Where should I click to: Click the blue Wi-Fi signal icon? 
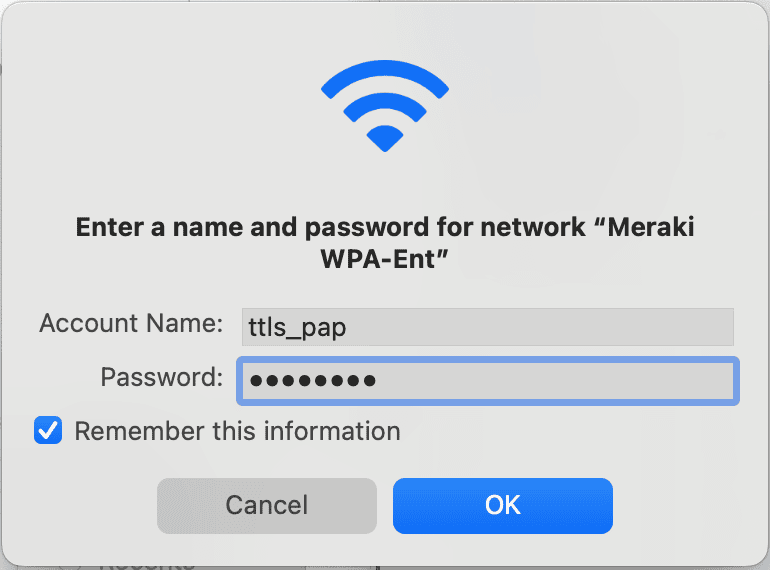(385, 106)
